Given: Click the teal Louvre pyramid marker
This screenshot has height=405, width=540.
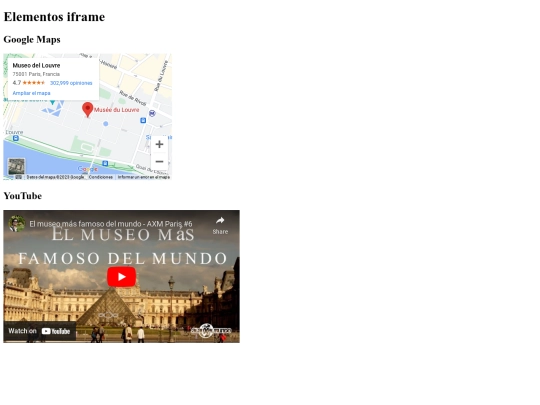Looking at the screenshot, I should pos(52,102).
